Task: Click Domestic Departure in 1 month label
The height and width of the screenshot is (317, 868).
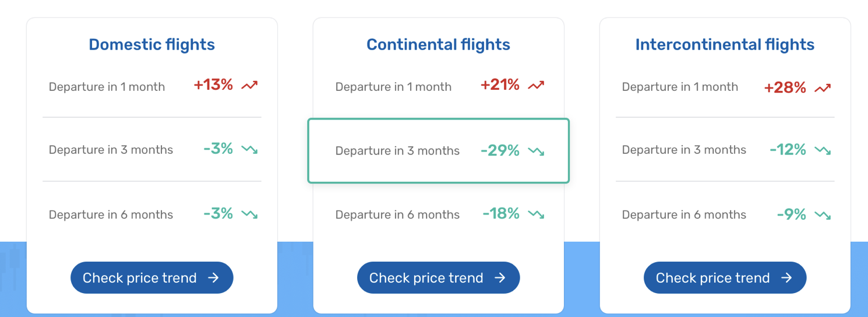Action: [x=107, y=87]
